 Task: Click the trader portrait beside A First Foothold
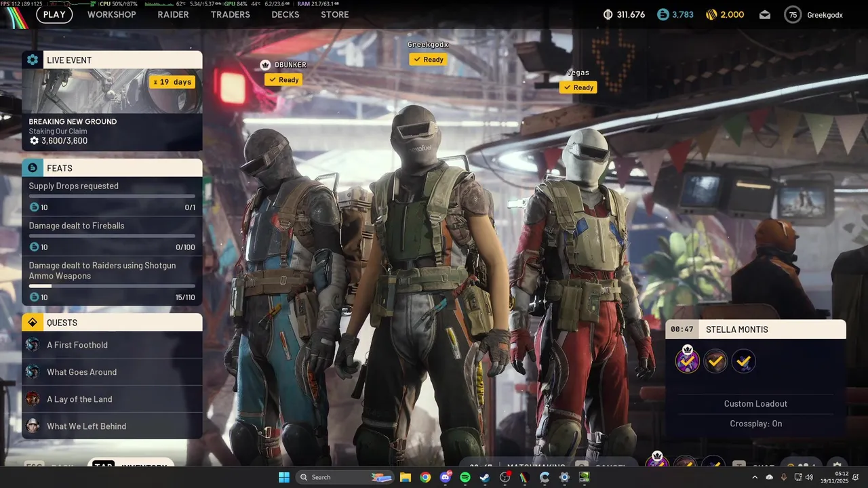point(33,345)
